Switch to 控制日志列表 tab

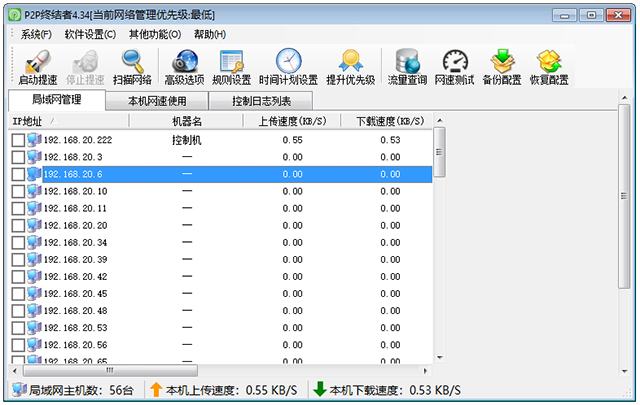[x=261, y=101]
